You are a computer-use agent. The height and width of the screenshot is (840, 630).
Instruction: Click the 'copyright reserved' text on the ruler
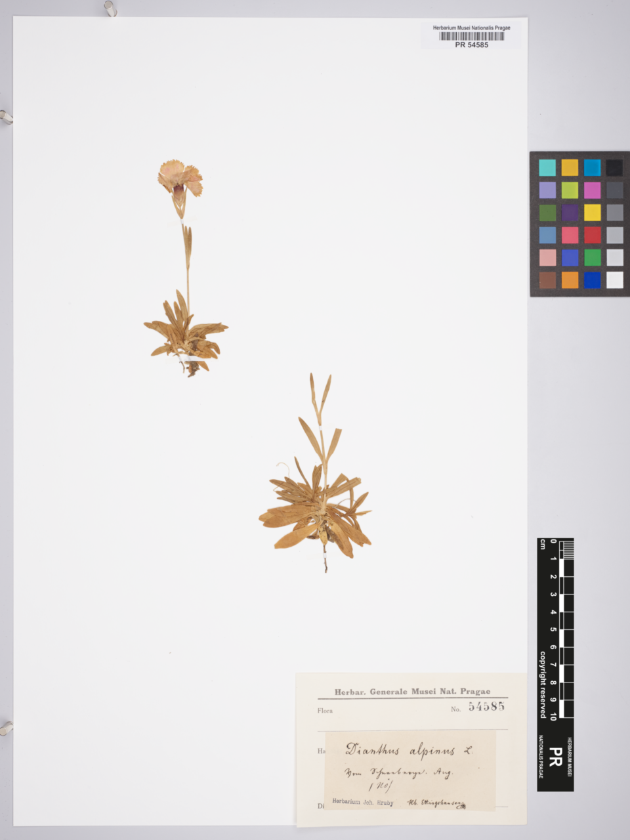point(543,684)
